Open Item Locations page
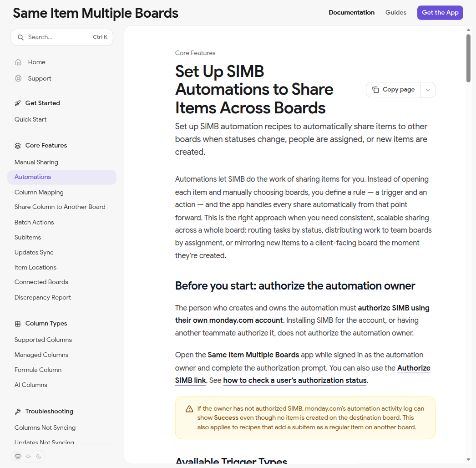 point(35,267)
